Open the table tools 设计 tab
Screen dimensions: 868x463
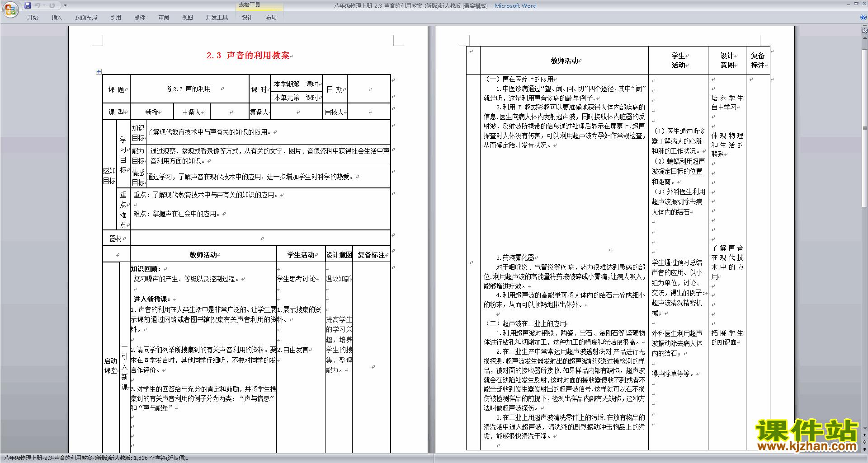247,18
